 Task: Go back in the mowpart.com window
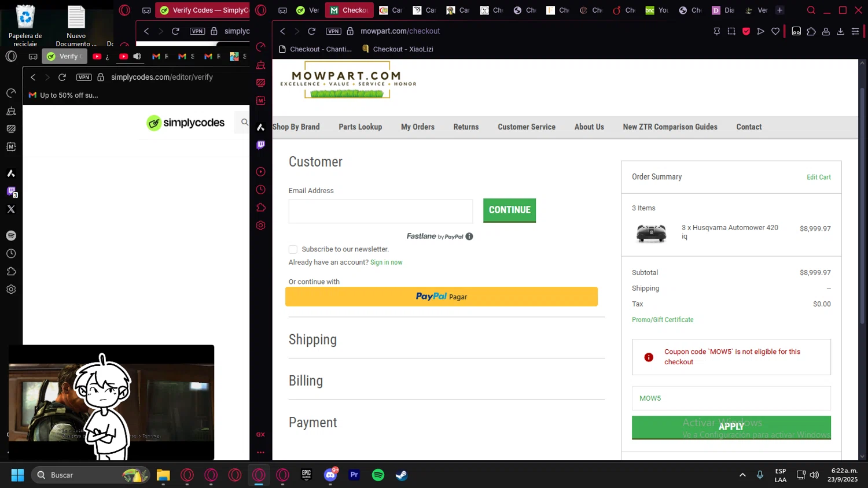point(282,31)
